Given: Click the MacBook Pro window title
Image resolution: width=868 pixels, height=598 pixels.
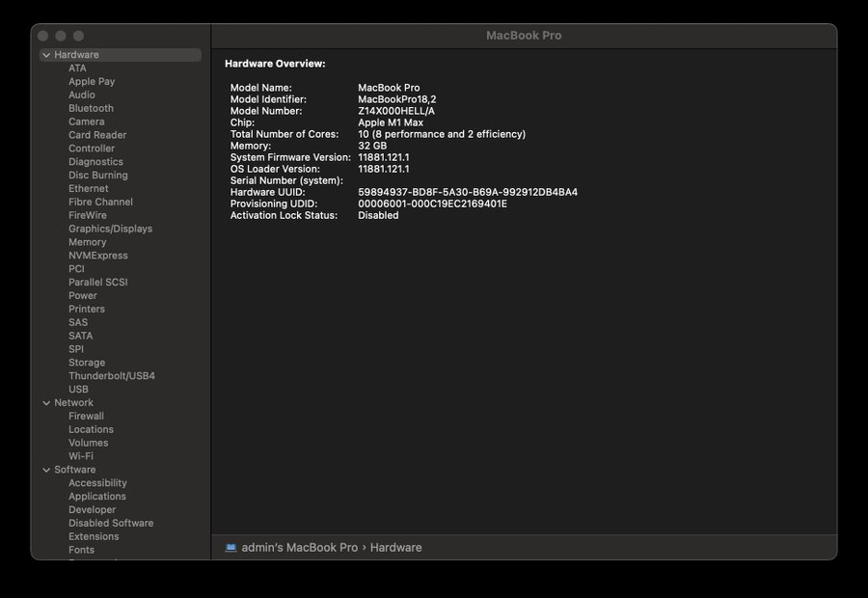Looking at the screenshot, I should (524, 36).
